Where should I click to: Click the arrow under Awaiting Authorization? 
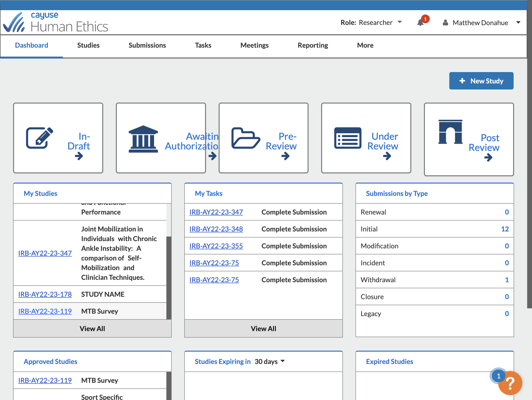click(212, 156)
